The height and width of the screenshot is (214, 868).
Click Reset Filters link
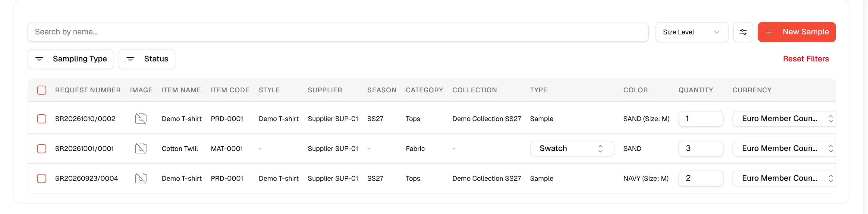[x=806, y=59]
